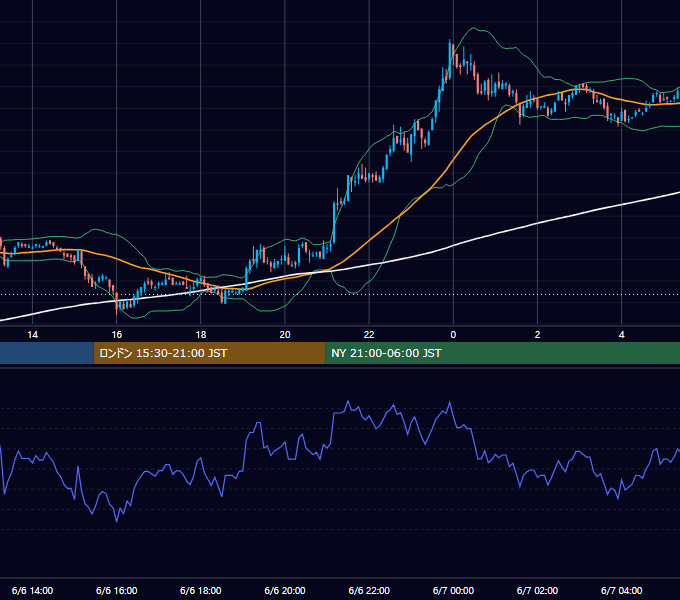680x600 pixels.
Task: Click the '14' hour label on price chart axis
Action: pos(33,335)
